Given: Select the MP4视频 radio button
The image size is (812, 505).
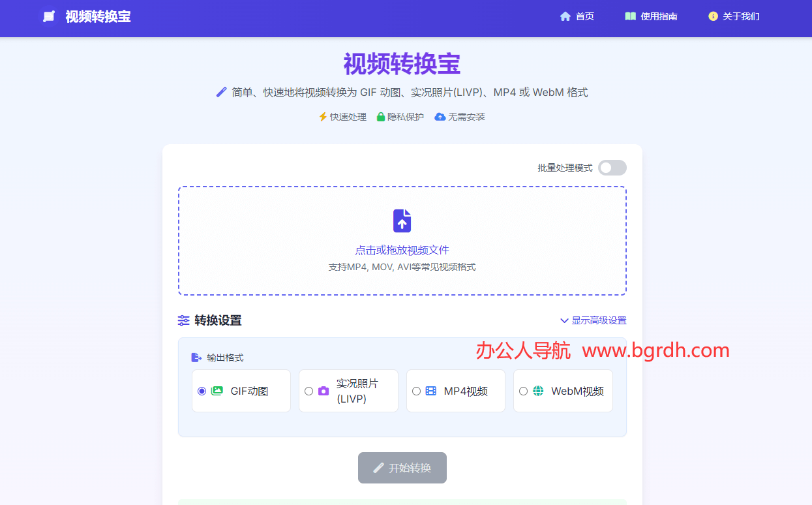Looking at the screenshot, I should [x=416, y=390].
